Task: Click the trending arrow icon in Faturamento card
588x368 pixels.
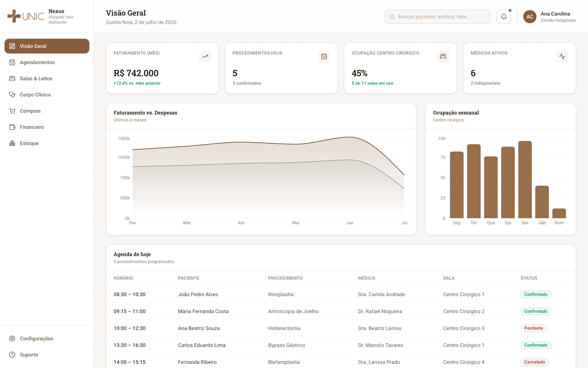Action: coord(205,56)
